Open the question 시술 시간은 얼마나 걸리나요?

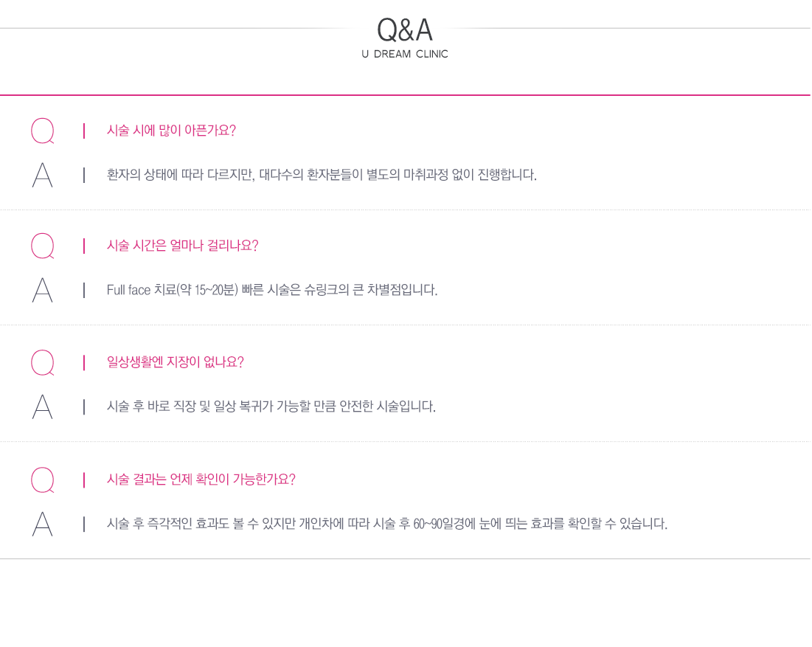[x=182, y=246]
